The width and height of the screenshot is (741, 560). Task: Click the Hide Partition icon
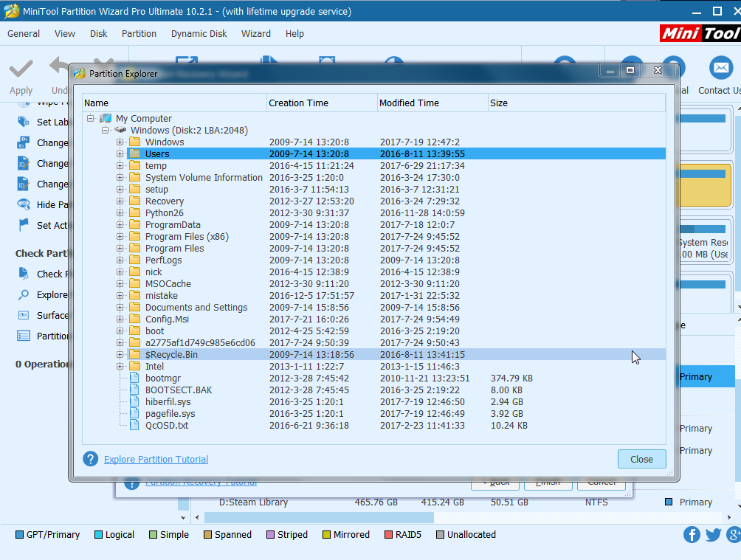tap(23, 204)
